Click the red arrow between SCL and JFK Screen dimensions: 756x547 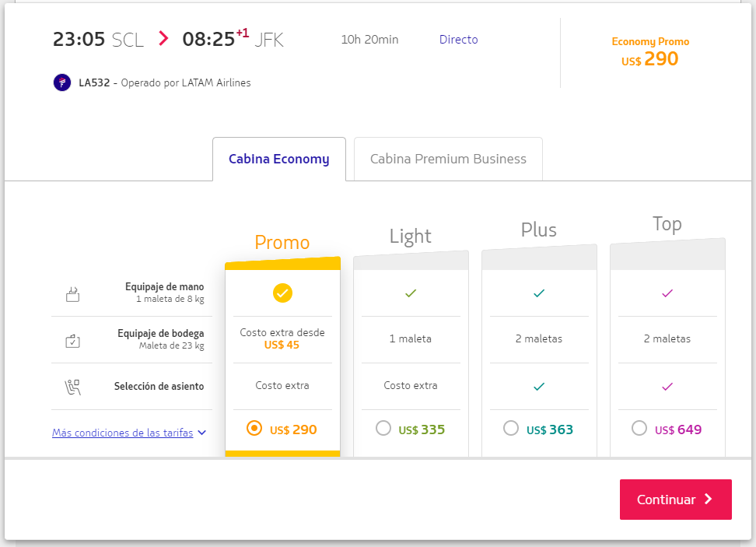[x=163, y=39]
